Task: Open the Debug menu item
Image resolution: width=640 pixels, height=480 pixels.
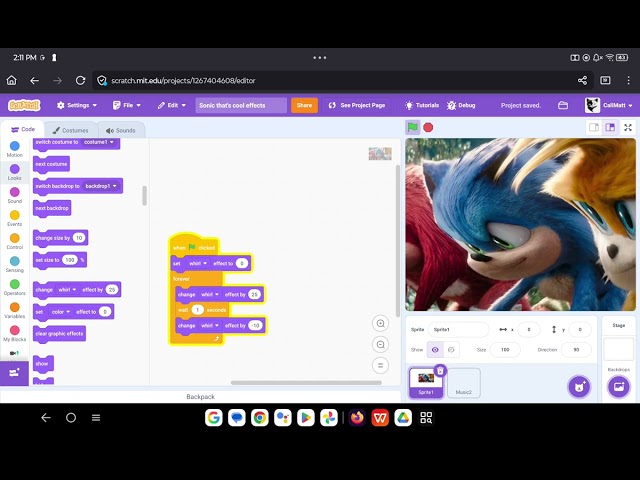Action: [461, 105]
